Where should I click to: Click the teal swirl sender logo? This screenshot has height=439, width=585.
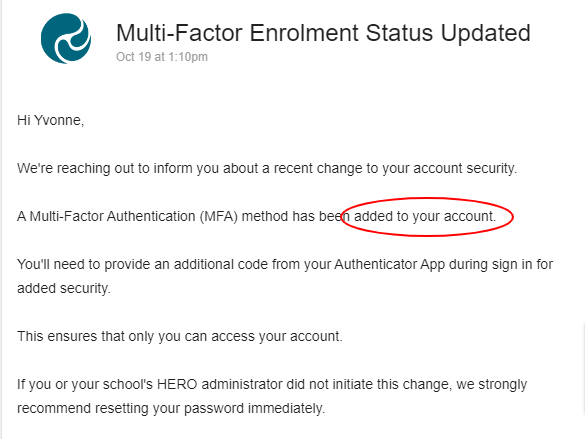point(66,38)
